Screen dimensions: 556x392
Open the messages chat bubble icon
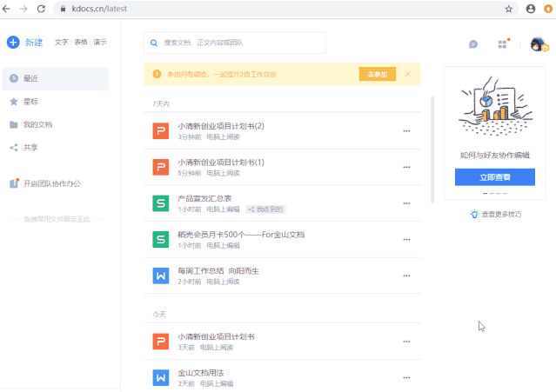[x=473, y=44]
